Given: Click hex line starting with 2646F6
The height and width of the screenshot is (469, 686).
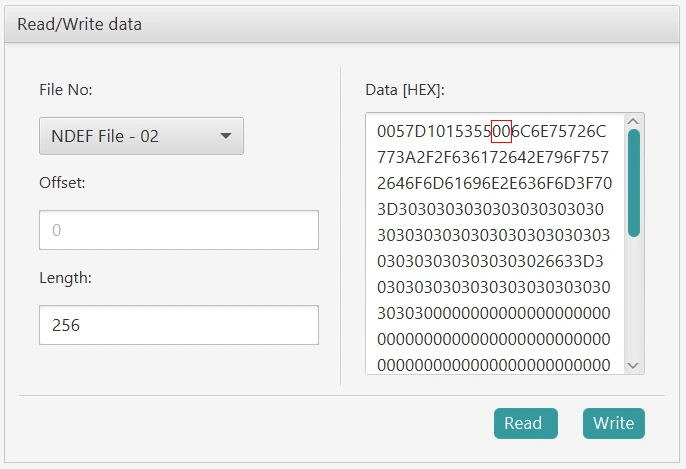Looking at the screenshot, I should coord(493,183).
